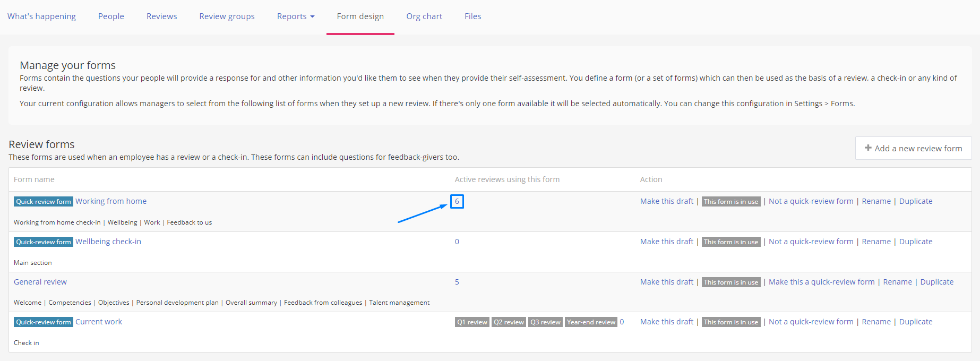Duplicate the General review form
The image size is (980, 361).
(936, 282)
